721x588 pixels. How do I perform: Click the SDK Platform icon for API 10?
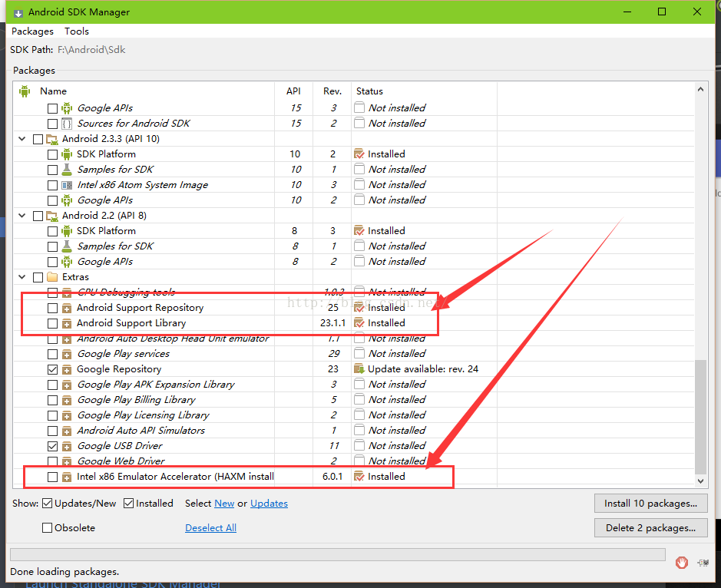pyautogui.click(x=67, y=154)
